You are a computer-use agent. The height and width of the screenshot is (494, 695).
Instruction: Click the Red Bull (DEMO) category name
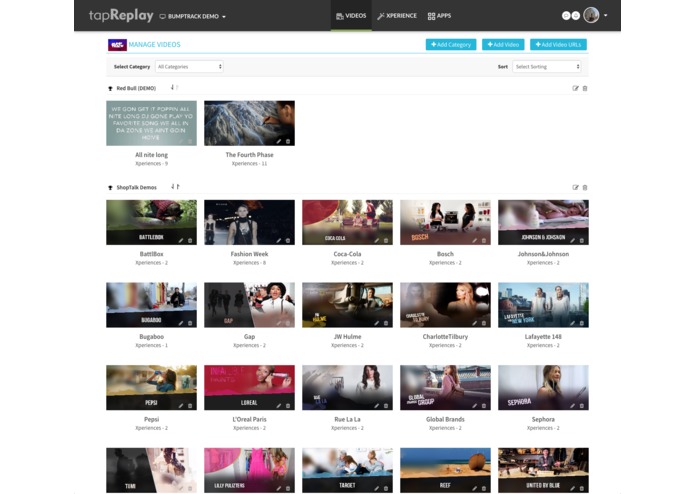pos(136,88)
